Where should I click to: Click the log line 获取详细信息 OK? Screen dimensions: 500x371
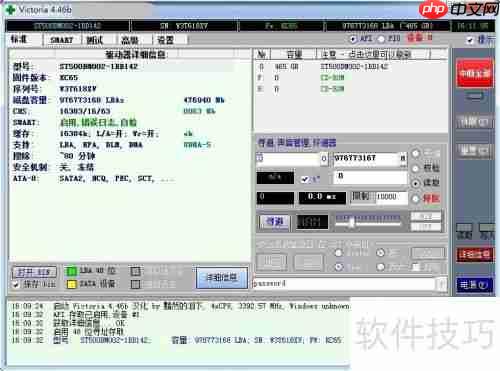click(89, 323)
